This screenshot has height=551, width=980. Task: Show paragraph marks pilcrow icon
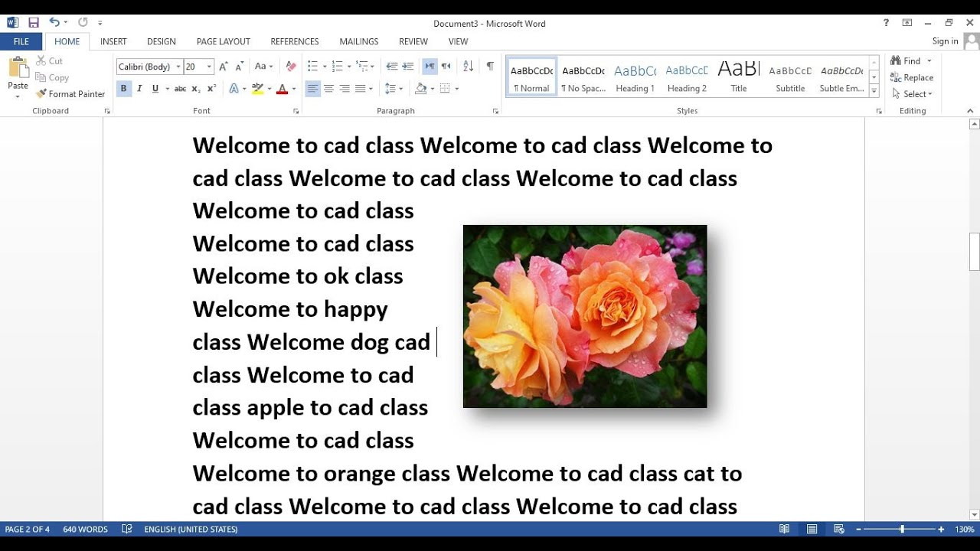tap(489, 67)
